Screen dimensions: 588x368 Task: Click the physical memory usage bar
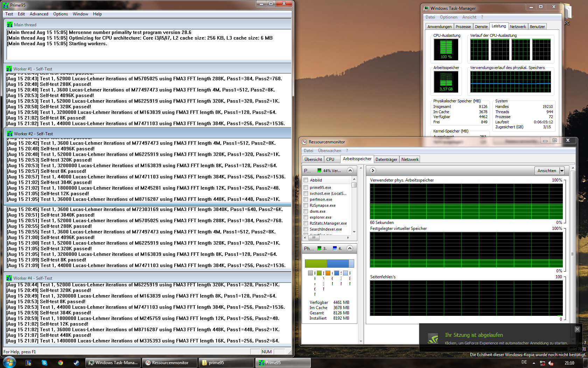coord(329,264)
